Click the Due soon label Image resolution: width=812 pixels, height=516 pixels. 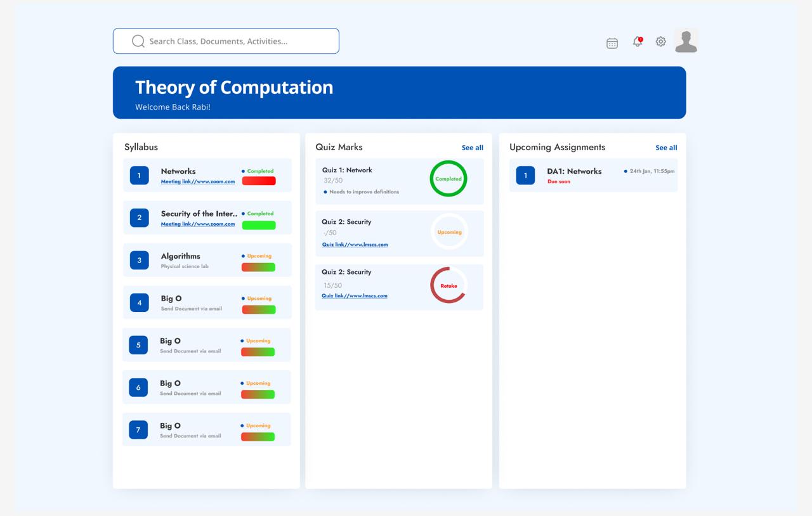click(x=559, y=182)
